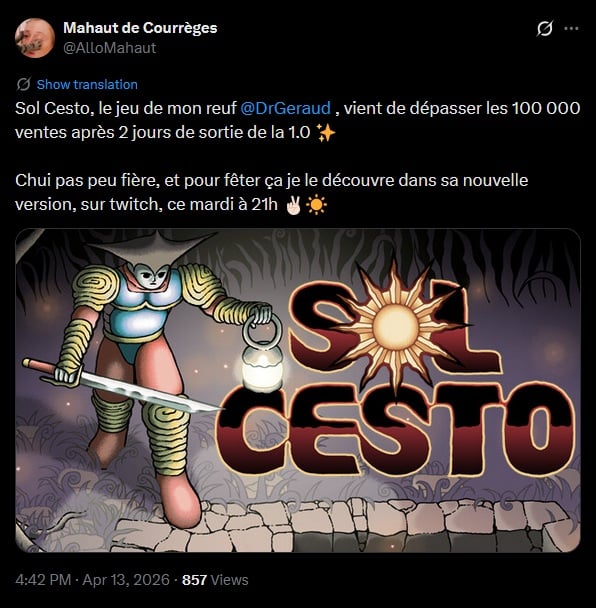Click the sun emblem in Sol logo
This screenshot has height=608, width=596.
(x=396, y=328)
